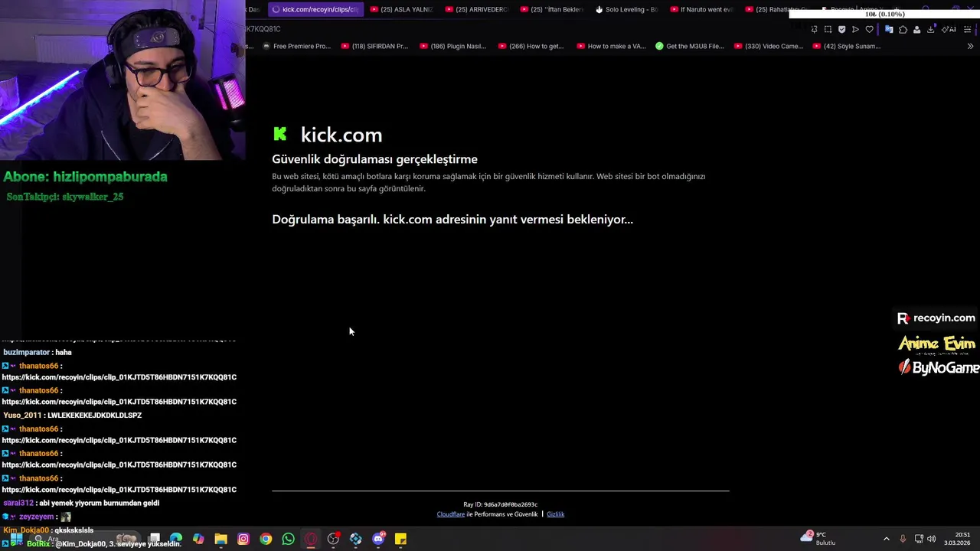
Task: Open the weather widget showing 9°C Bulutlu
Action: point(818,538)
